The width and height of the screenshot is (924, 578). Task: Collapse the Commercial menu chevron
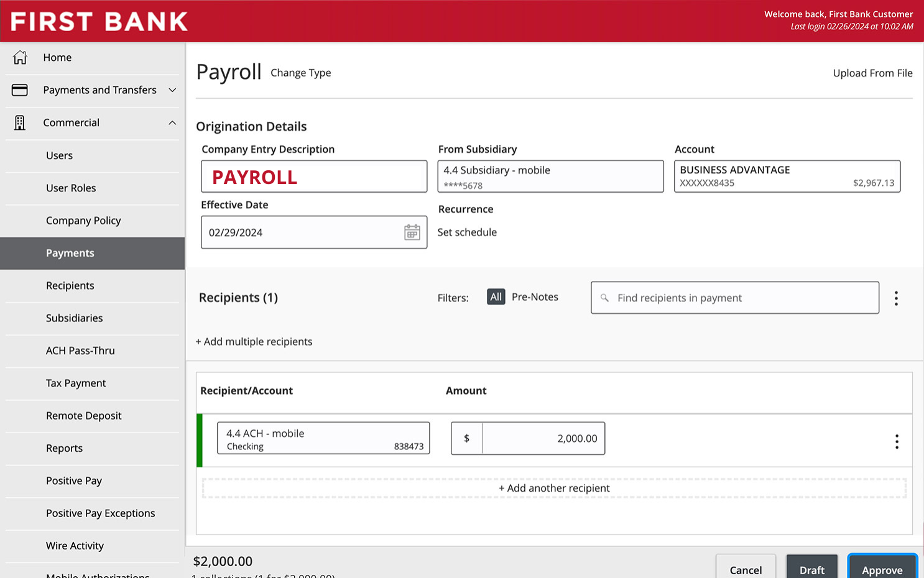point(172,122)
